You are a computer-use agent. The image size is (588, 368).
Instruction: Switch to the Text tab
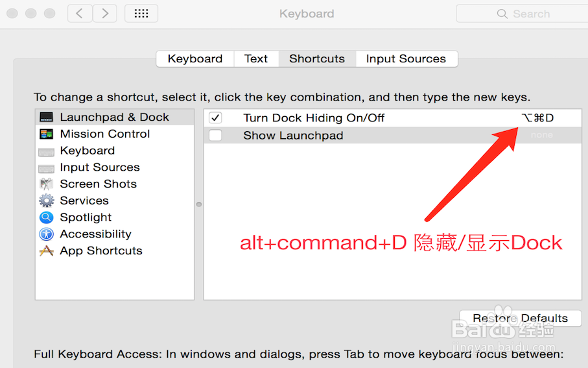point(256,59)
